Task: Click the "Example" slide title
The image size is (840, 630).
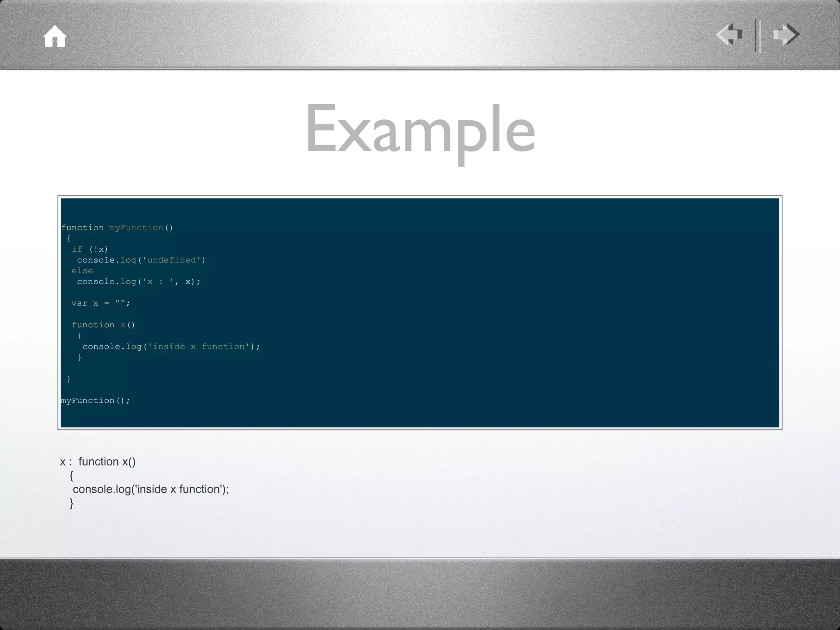Action: 420,129
